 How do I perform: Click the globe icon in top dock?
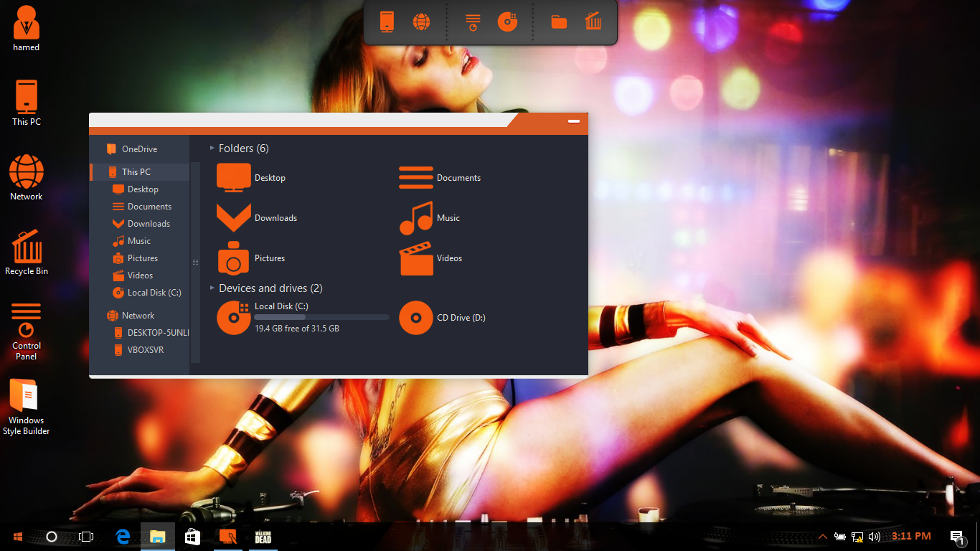click(x=421, y=22)
